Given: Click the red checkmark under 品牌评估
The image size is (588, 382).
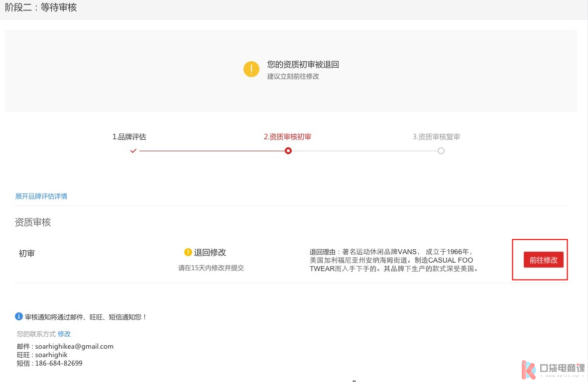Looking at the screenshot, I should click(x=133, y=151).
